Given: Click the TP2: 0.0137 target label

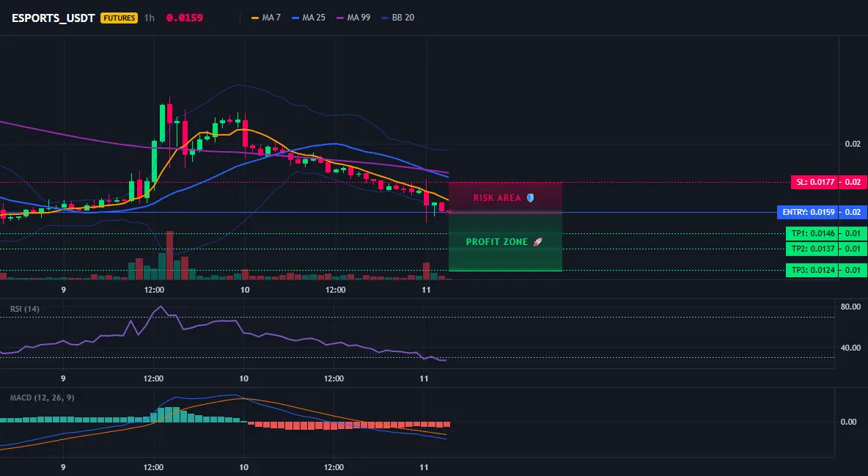Looking at the screenshot, I should 812,249.
